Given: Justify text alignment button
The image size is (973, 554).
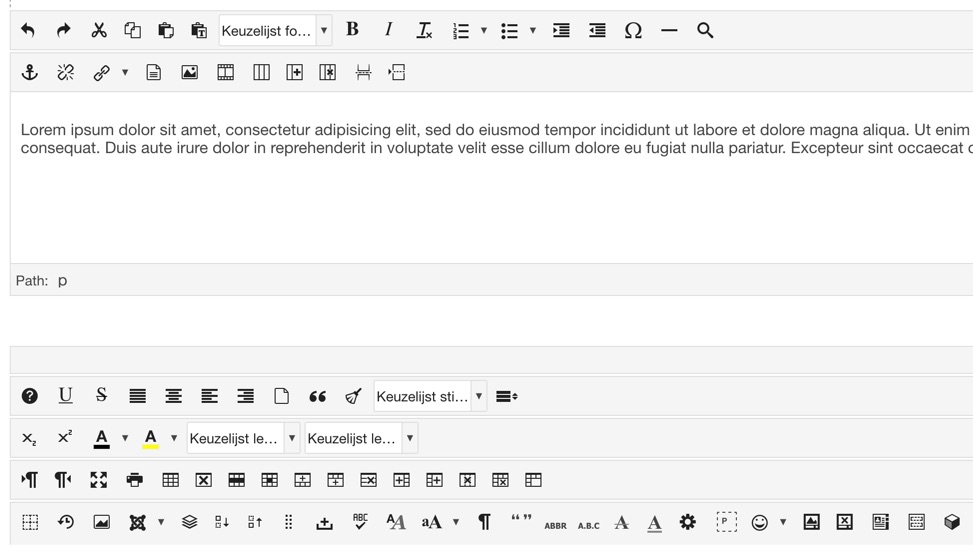Looking at the screenshot, I should click(137, 396).
